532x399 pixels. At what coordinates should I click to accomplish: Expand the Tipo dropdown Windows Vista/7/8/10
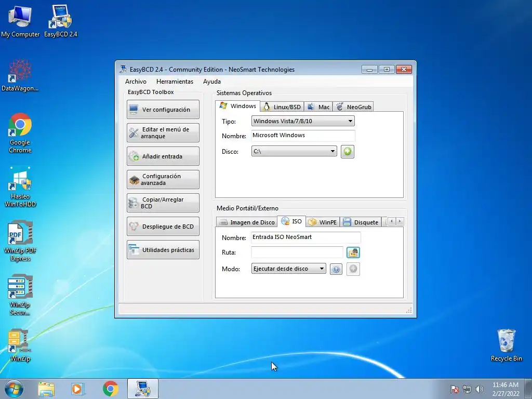(x=303, y=121)
